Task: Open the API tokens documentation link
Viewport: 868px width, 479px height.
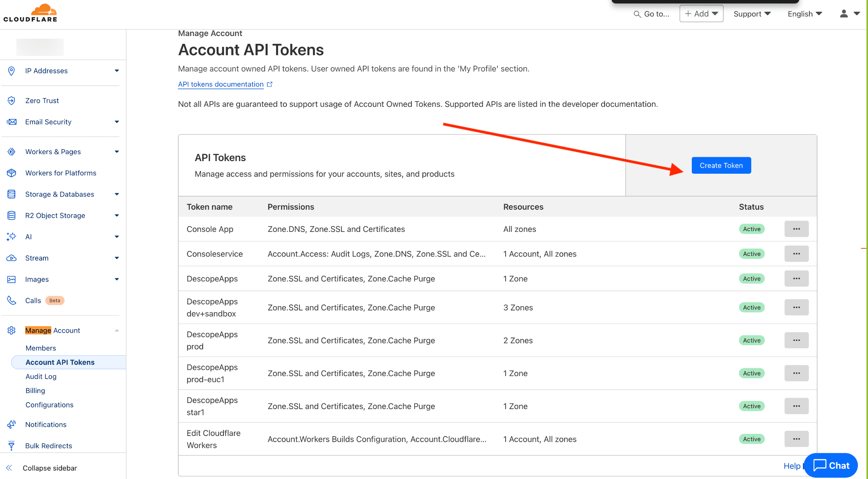Action: point(220,84)
